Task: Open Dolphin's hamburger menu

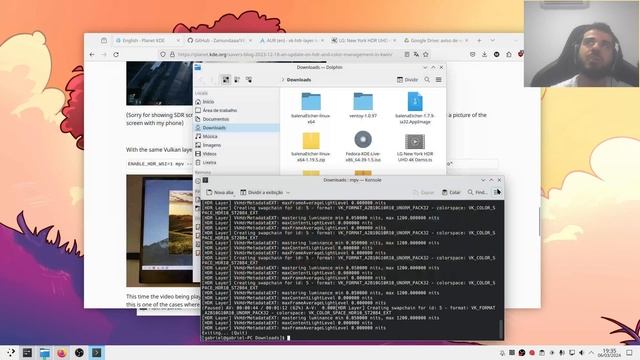Action: (439, 80)
